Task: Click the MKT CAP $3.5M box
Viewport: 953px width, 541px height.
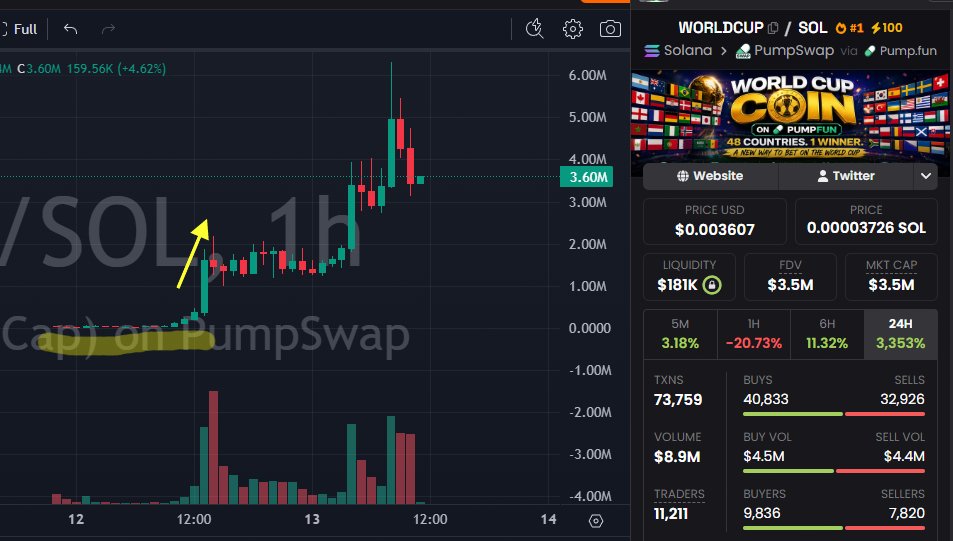Action: coord(891,277)
